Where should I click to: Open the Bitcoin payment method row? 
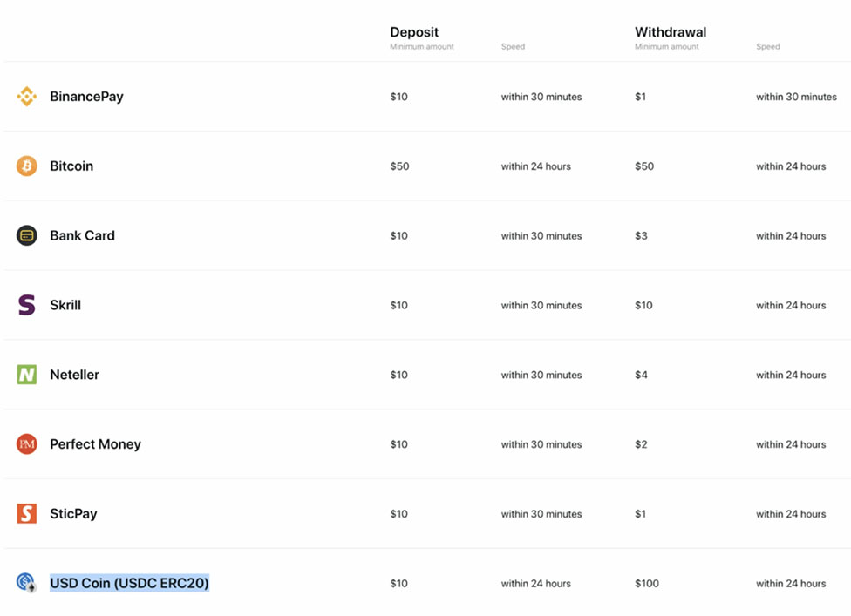71,166
